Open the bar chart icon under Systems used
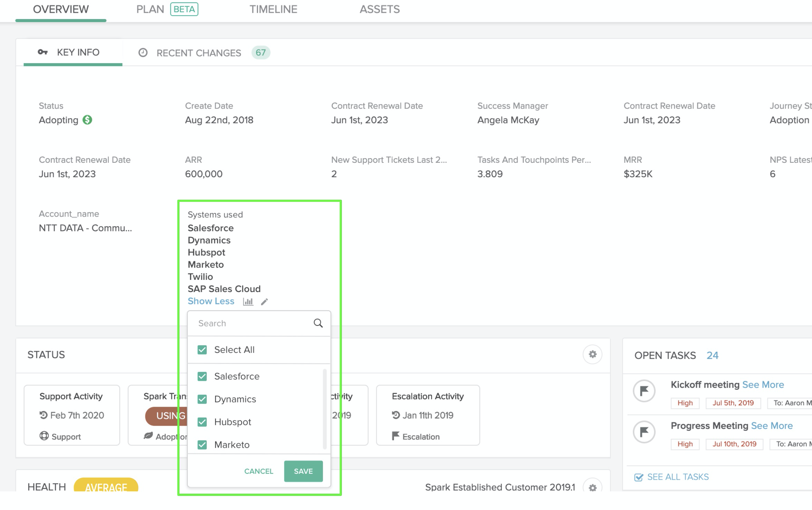This screenshot has width=812, height=510. click(x=248, y=302)
